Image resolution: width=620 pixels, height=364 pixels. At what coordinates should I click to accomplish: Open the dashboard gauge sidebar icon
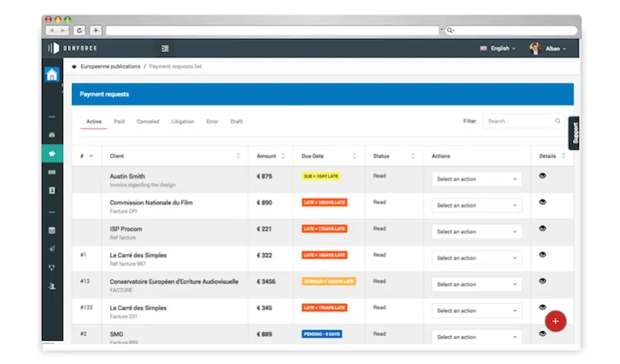[x=52, y=135]
